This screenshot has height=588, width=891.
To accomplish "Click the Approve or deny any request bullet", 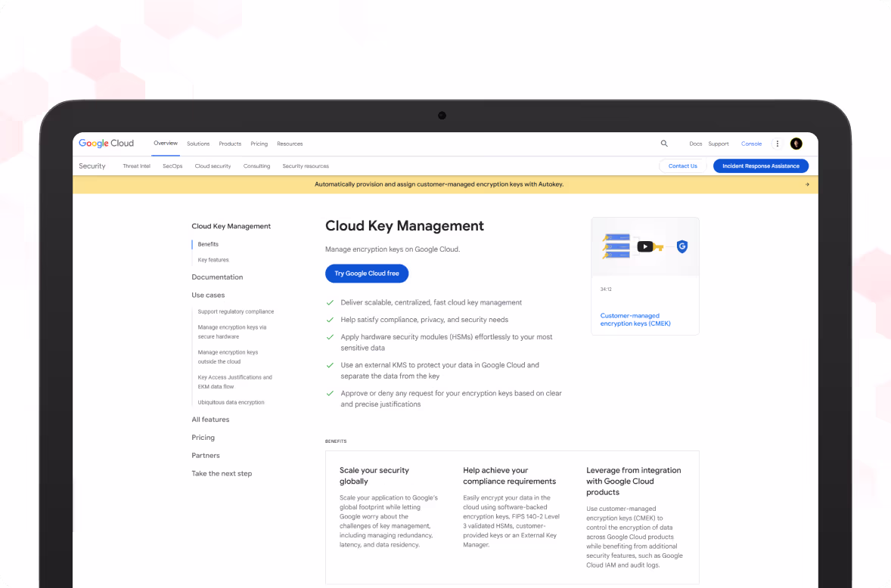I will pos(451,398).
